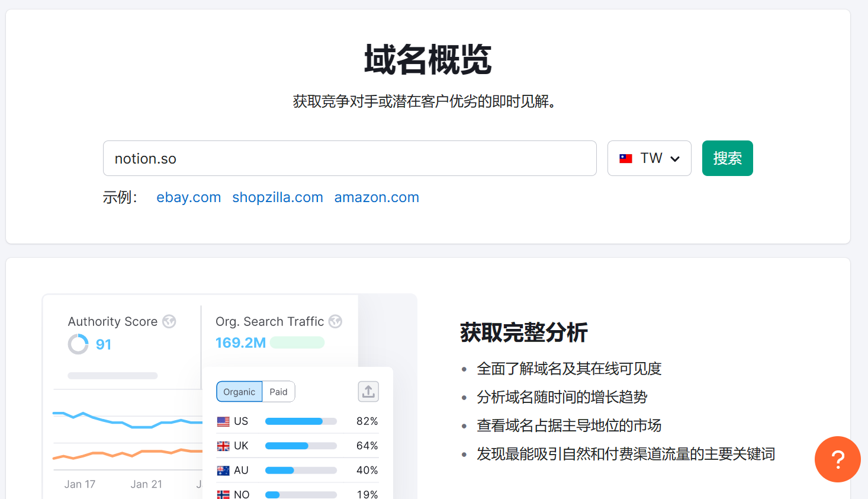This screenshot has height=499, width=868.
Task: Click the US 82% traffic progress bar
Action: coord(301,421)
